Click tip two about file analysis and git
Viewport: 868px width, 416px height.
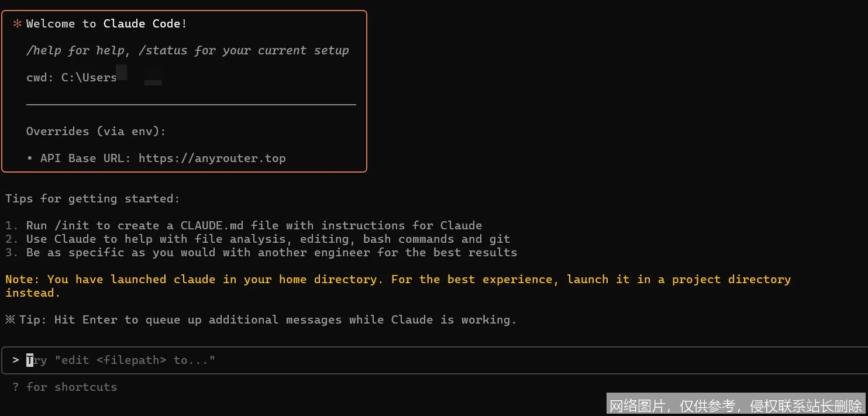point(268,239)
